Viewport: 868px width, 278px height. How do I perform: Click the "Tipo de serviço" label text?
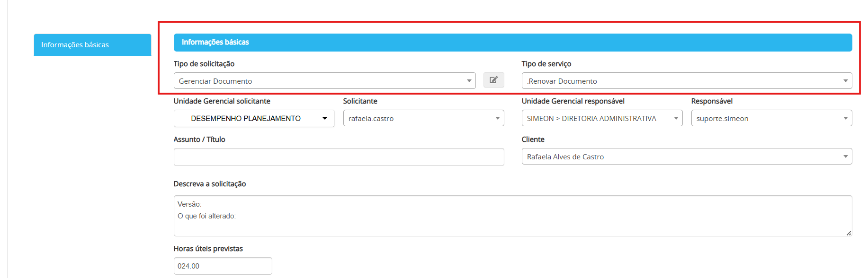coord(546,64)
